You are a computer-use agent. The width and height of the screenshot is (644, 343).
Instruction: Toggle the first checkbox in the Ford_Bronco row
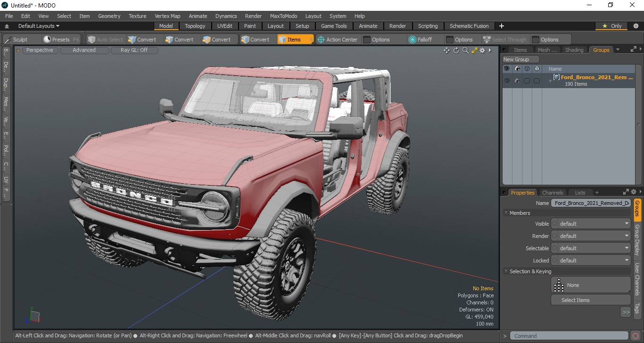(x=527, y=81)
